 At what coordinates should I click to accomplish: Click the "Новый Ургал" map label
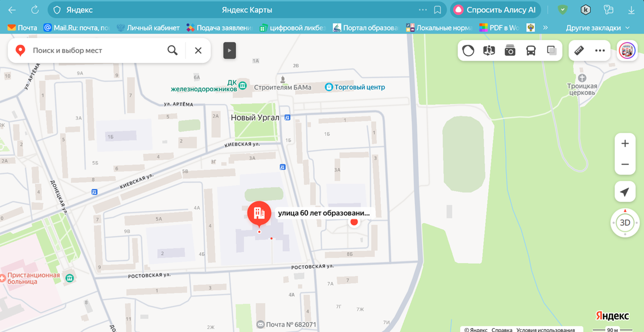255,118
